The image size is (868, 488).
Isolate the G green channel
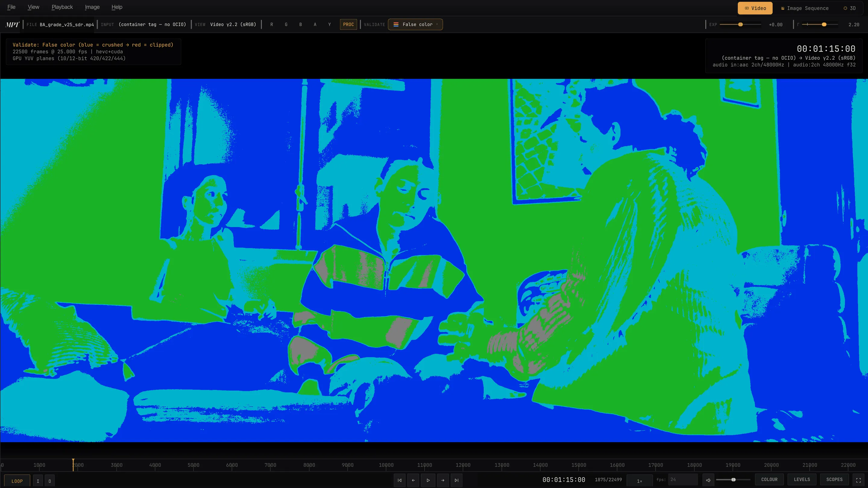(x=286, y=25)
